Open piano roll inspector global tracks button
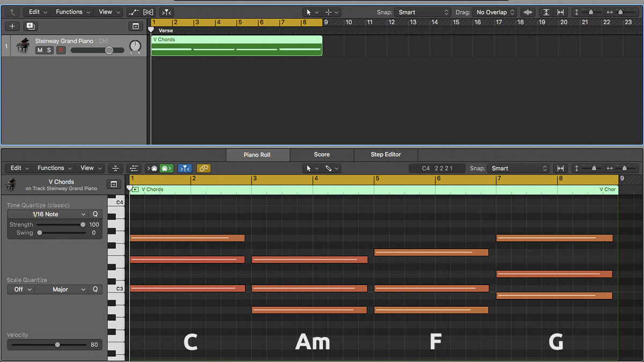This screenshot has height=362, width=644. coord(113,184)
